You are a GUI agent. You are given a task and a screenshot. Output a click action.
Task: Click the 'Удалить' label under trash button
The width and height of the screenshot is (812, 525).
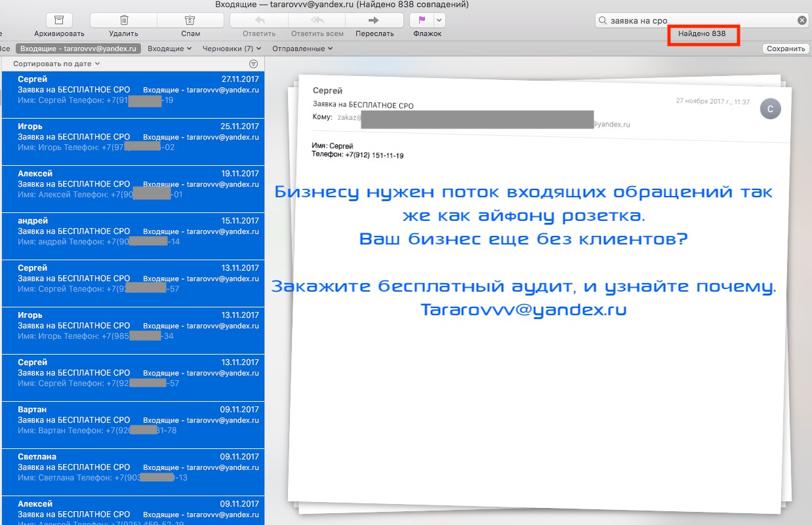click(124, 33)
